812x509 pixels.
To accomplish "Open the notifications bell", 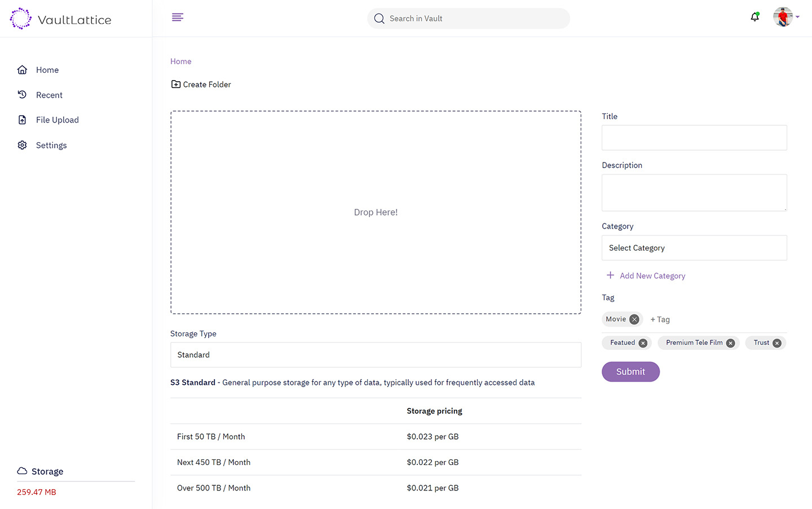I will click(x=754, y=17).
